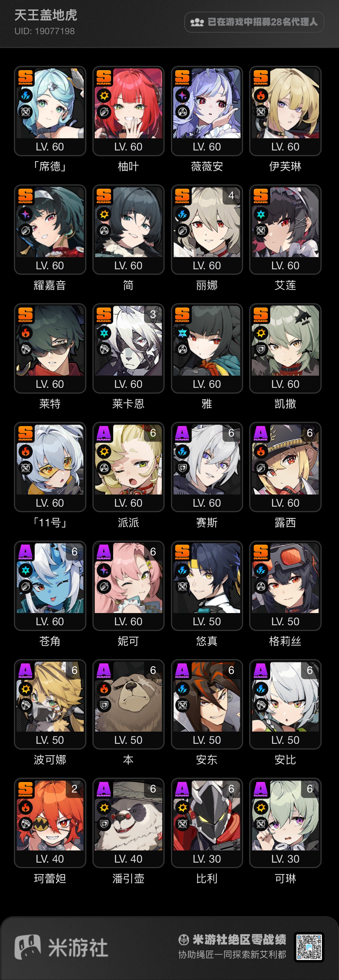Click the ether attribute icon on 妮可
Screen dimensions: 339x980
click(104, 570)
